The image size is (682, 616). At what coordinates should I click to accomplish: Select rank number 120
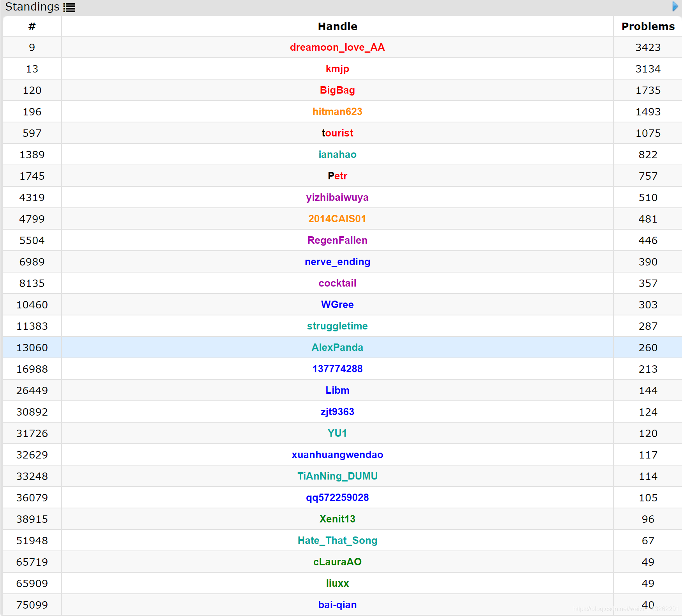(x=32, y=90)
